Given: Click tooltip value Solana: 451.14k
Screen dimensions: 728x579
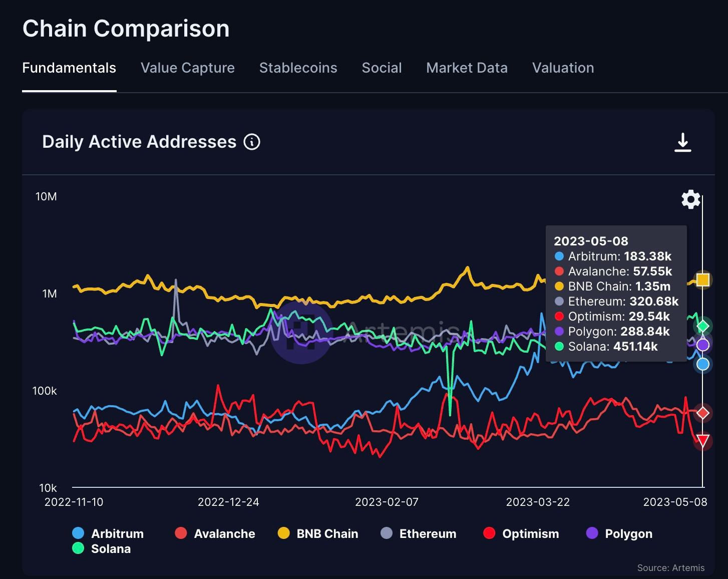Looking at the screenshot, I should tap(606, 347).
